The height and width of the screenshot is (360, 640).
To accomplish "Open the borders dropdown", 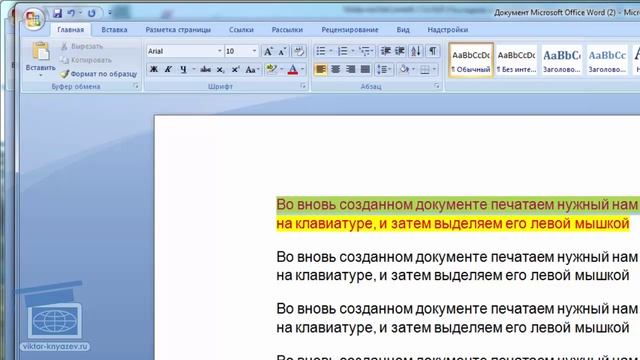I will [x=433, y=69].
